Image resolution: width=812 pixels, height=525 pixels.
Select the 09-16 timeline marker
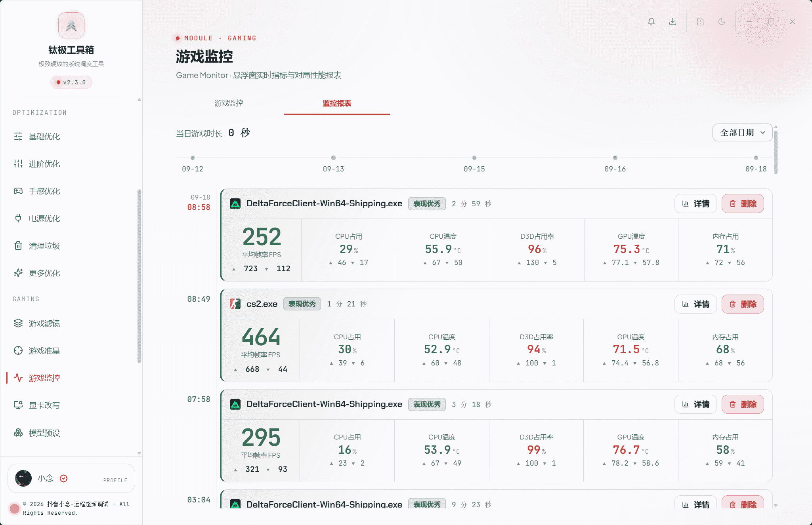(615, 158)
